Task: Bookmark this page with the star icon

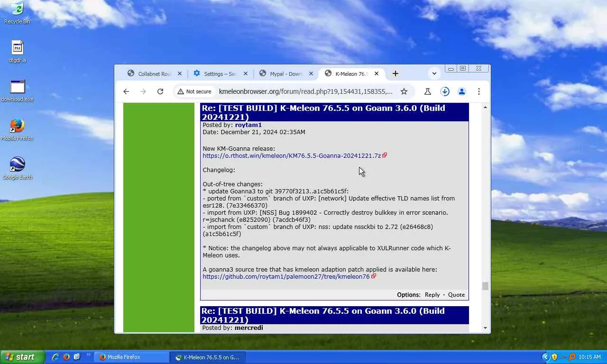Action: (x=404, y=91)
